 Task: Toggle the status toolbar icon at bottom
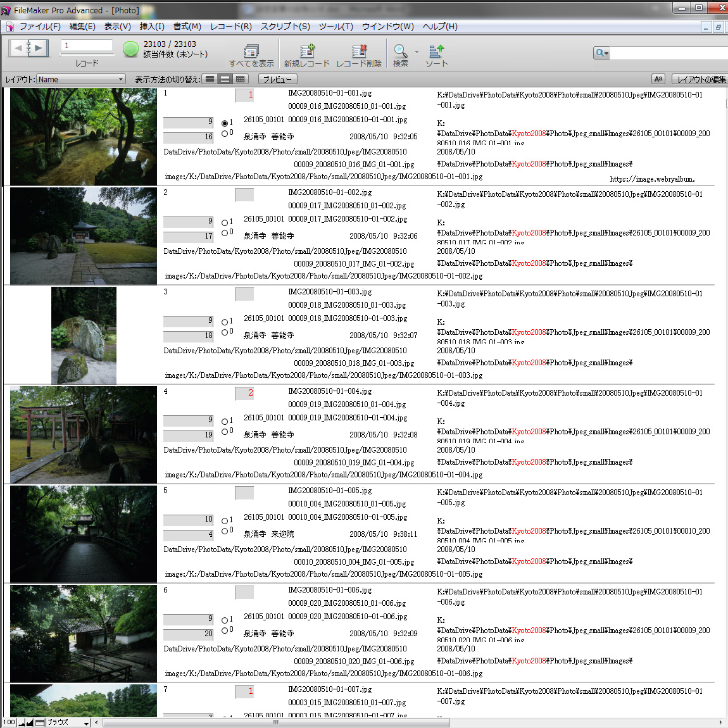coord(40,722)
